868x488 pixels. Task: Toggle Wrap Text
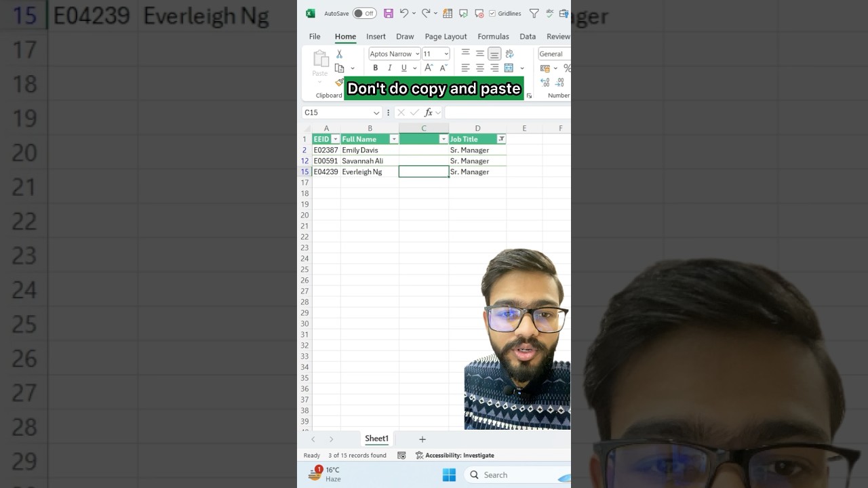(509, 54)
